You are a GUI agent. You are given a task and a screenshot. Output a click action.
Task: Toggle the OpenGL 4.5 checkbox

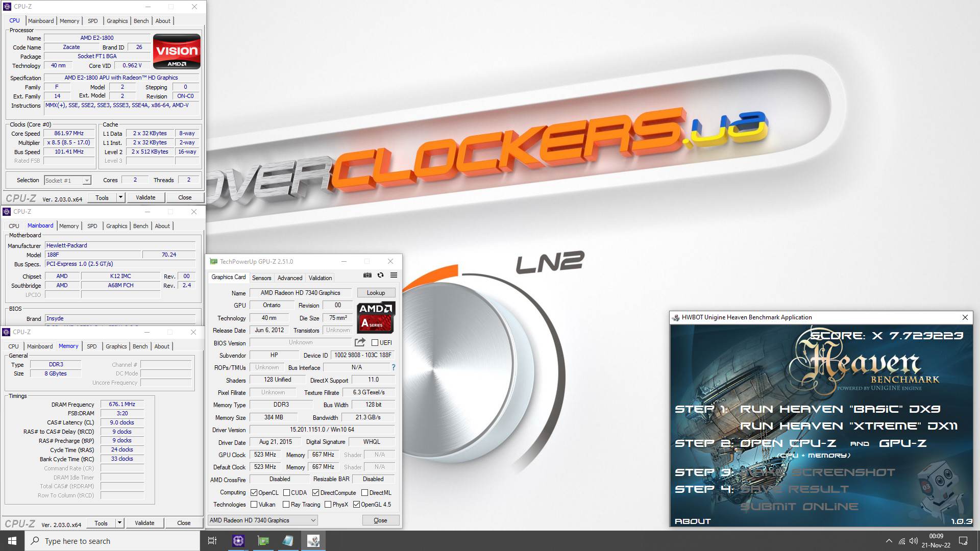click(x=356, y=505)
